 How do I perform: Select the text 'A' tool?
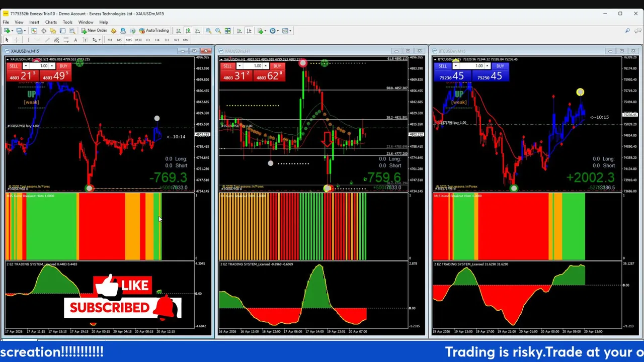tap(75, 40)
